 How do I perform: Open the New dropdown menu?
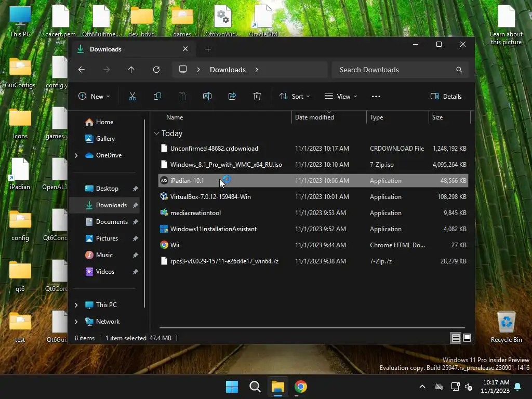tap(94, 96)
